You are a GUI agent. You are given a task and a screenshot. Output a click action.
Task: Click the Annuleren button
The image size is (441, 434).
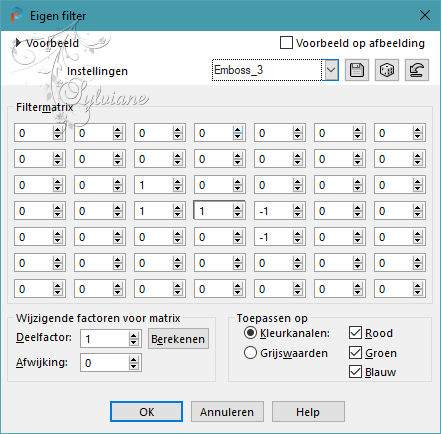pyautogui.click(x=227, y=412)
